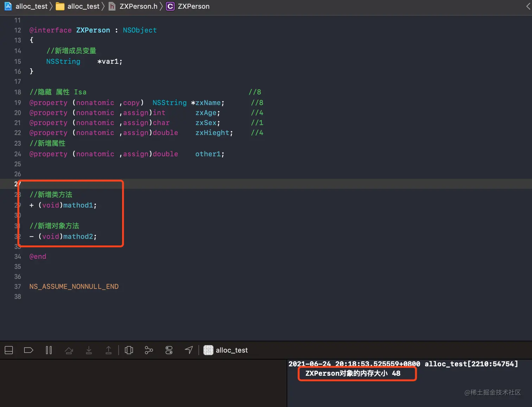Click the @interface keyword
532x407 pixels.
[50, 30]
